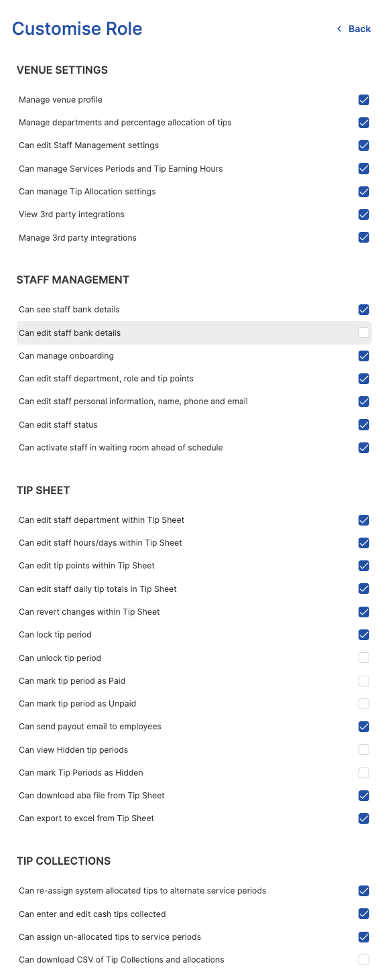
Task: Uncheck Can download aba file from Tip Sheet
Action: pyautogui.click(x=364, y=796)
